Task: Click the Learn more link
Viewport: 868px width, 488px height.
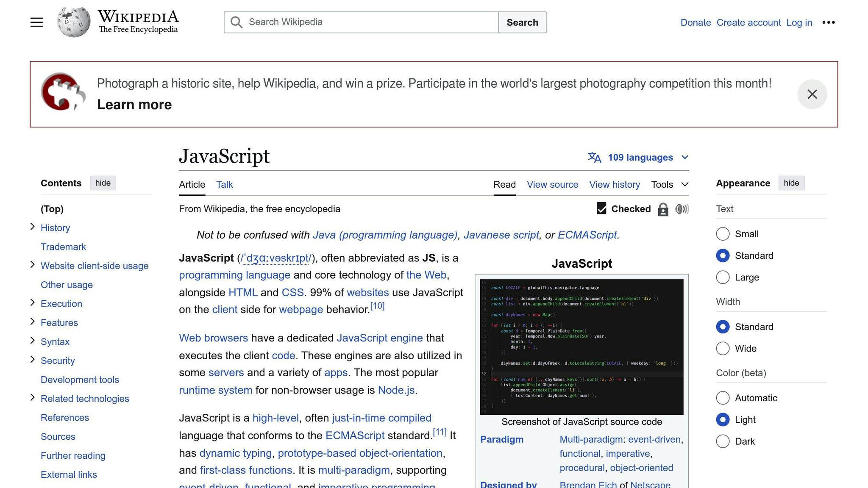Action: 134,104
